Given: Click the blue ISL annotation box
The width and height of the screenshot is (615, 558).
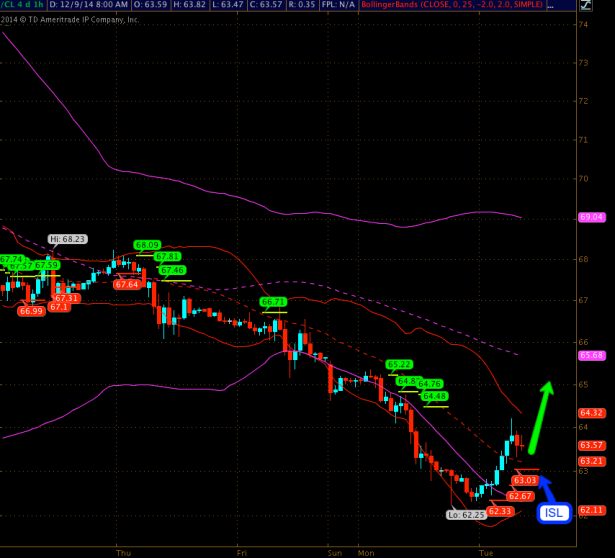Looking at the screenshot, I should click(553, 513).
